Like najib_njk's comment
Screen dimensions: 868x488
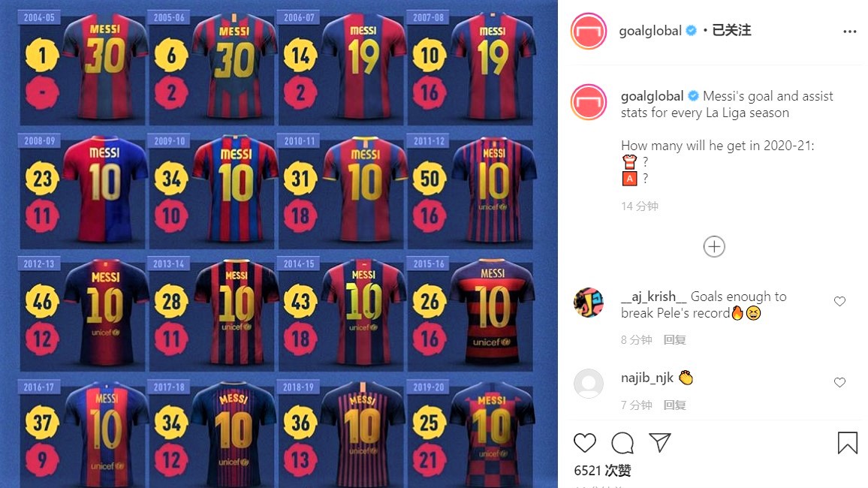click(x=839, y=382)
